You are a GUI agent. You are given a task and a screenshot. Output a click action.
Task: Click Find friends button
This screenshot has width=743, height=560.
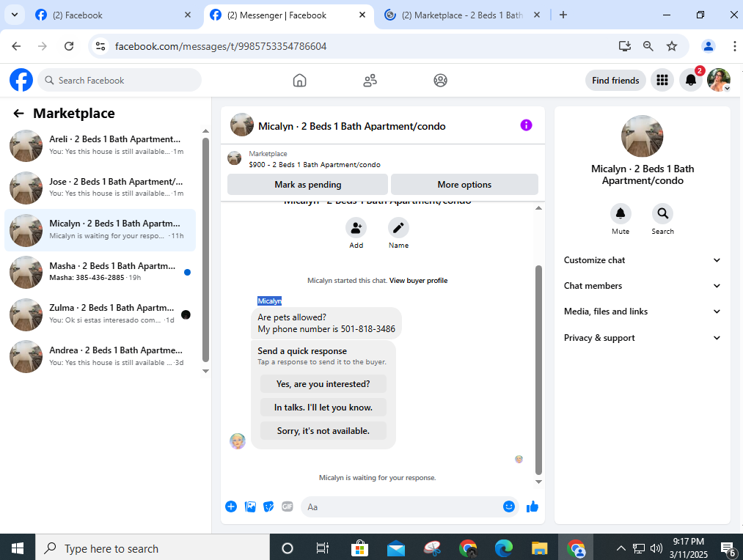pyautogui.click(x=615, y=81)
